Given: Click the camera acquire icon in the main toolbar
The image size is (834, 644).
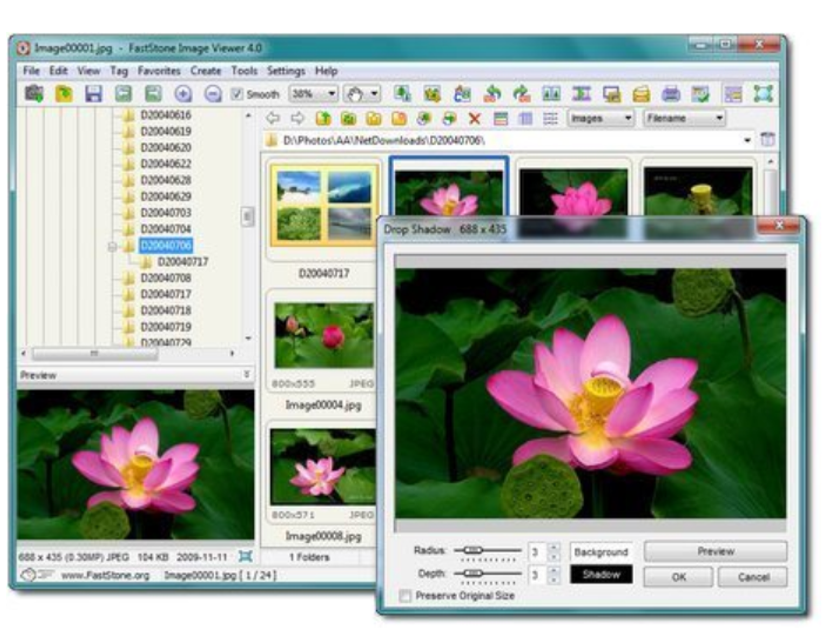Looking at the screenshot, I should [x=34, y=93].
